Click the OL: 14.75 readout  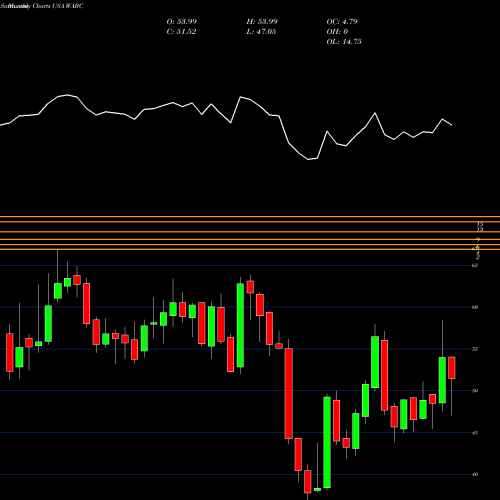coord(344,42)
